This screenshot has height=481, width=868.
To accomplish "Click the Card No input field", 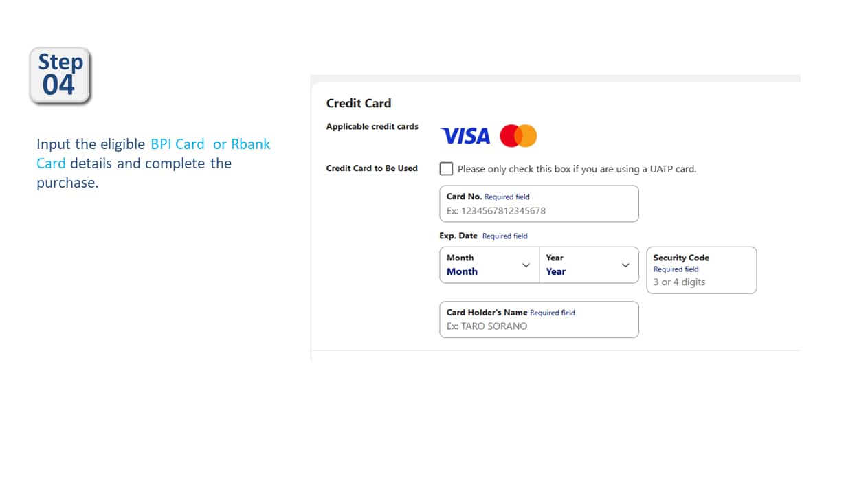I will pyautogui.click(x=538, y=203).
